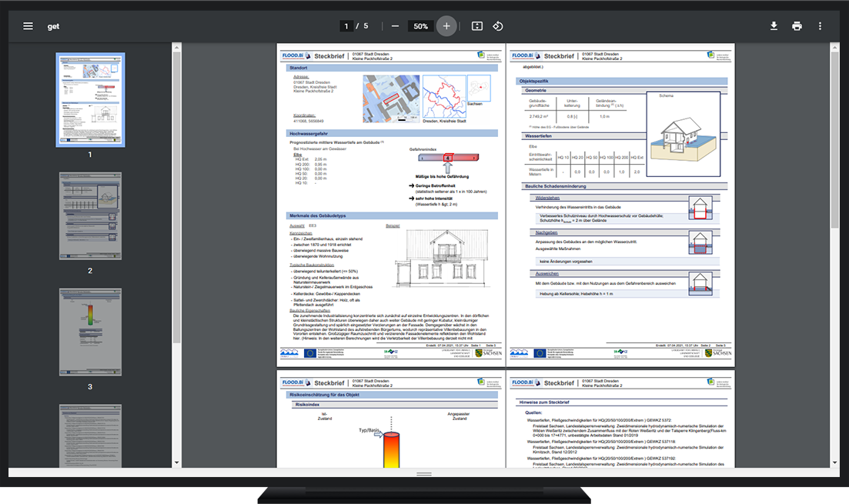Click the Gefahrenindex hazard scale bar
This screenshot has height=504, width=849.
pyautogui.click(x=448, y=158)
